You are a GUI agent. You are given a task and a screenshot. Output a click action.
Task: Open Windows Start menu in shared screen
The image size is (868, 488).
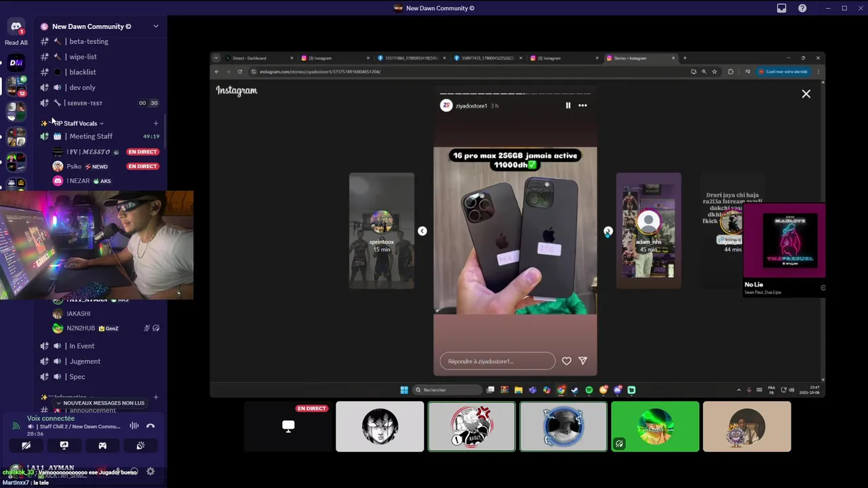(404, 390)
